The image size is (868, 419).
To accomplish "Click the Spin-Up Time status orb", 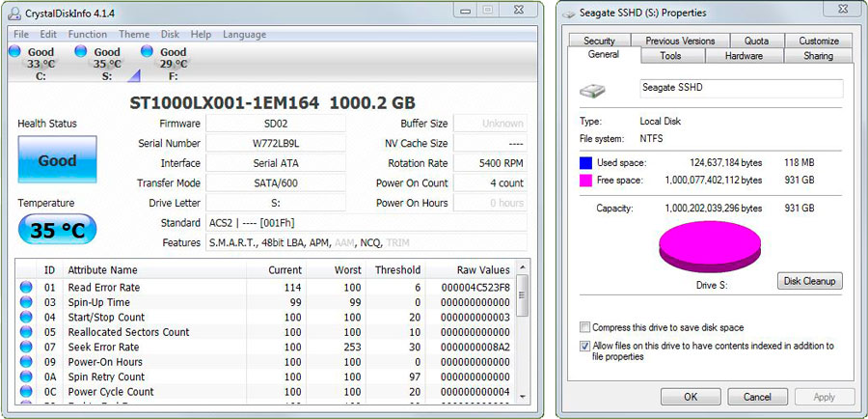I will (26, 302).
